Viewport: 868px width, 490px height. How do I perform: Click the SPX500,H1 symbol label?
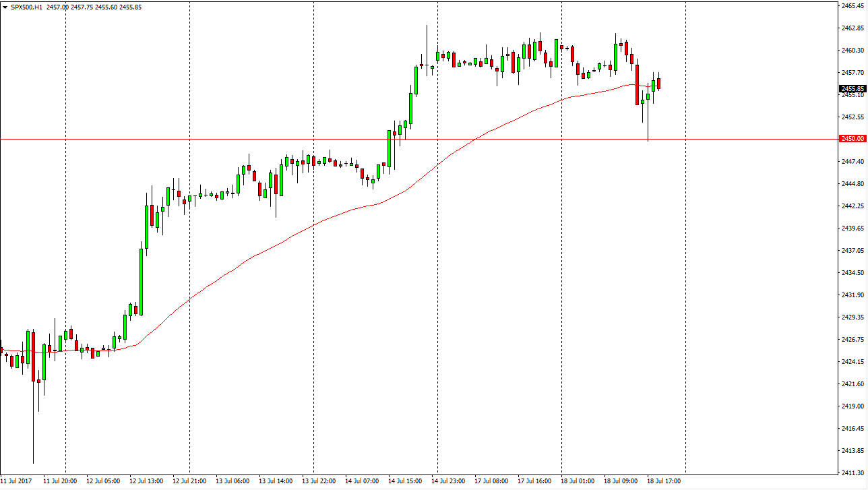click(x=26, y=6)
